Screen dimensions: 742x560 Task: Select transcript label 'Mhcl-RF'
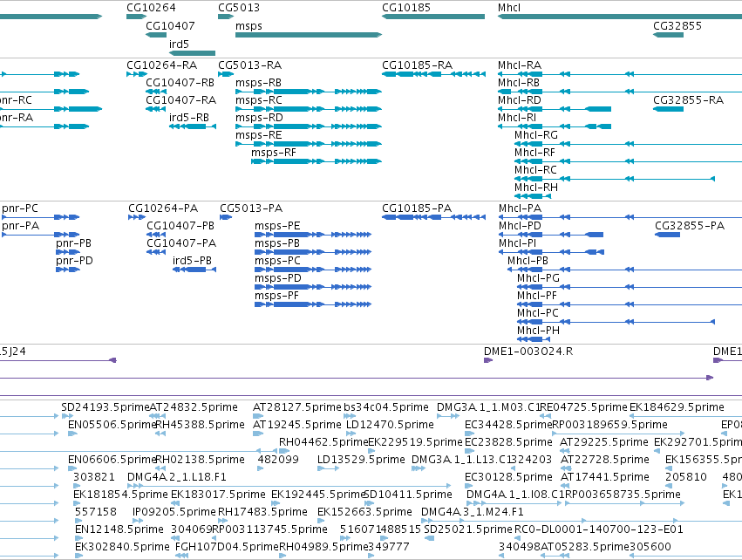[534, 153]
